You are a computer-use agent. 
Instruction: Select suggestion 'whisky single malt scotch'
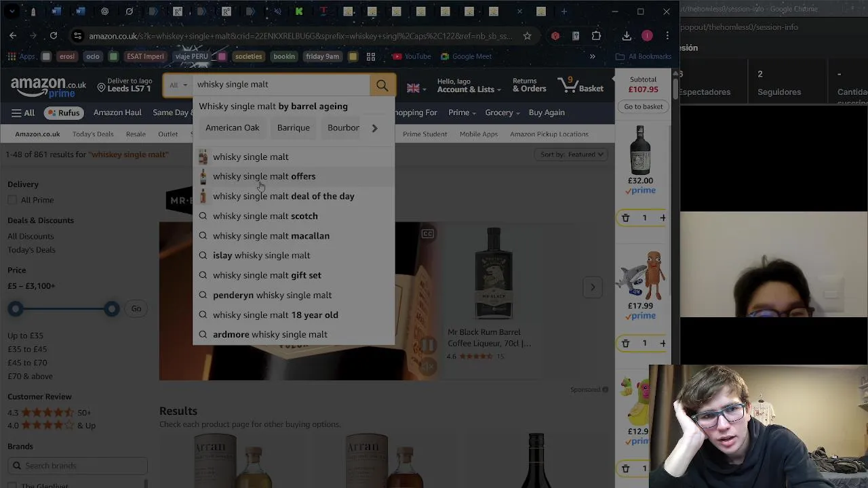point(294,216)
